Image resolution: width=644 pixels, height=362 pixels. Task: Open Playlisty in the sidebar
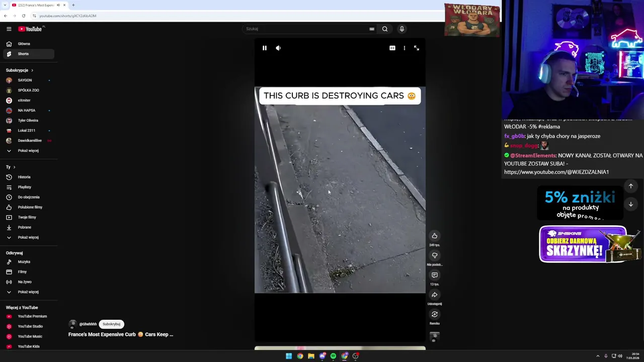click(28, 187)
